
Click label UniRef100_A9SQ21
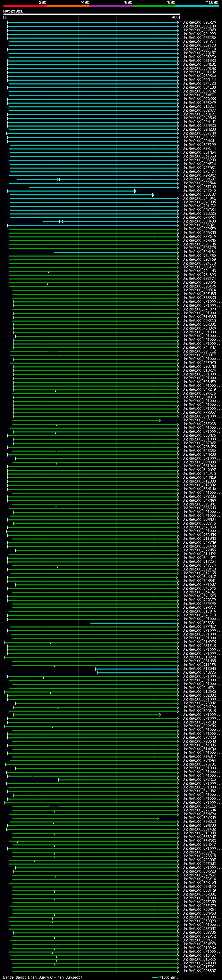point(199,225)
